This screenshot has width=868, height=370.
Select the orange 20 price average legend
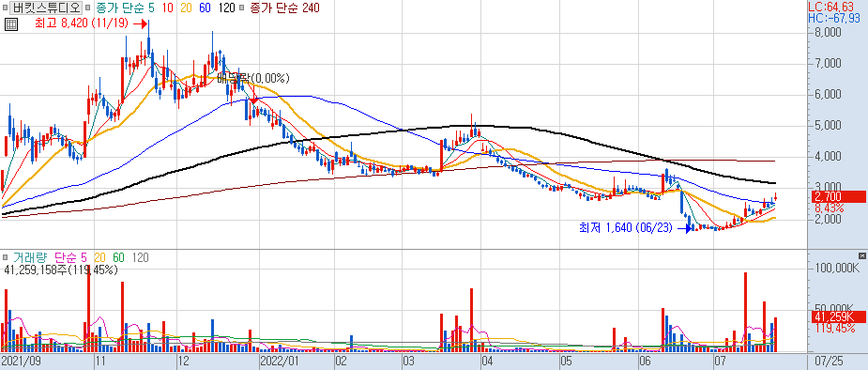point(186,8)
